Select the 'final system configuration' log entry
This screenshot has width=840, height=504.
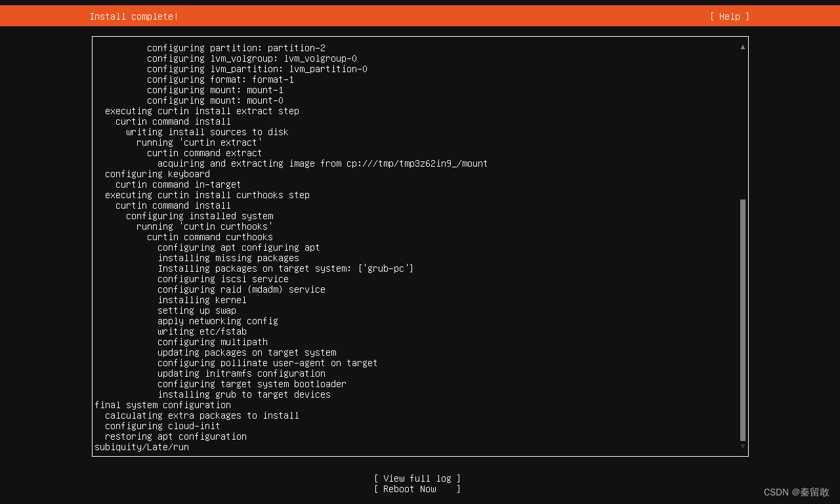point(163,405)
